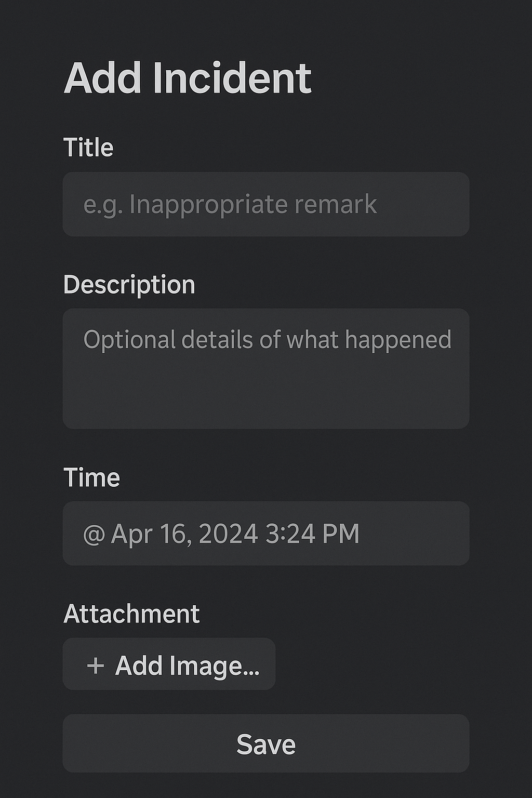Click the Description field label
The width and height of the screenshot is (532, 798).
(129, 285)
